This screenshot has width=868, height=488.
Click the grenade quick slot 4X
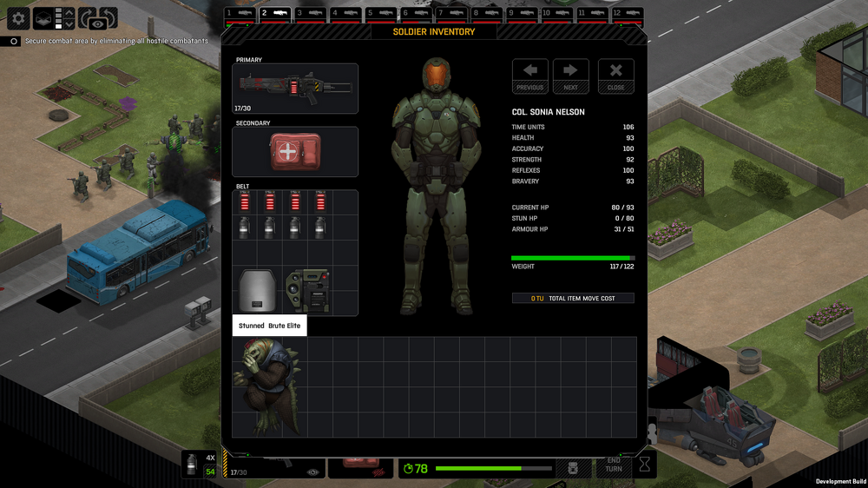[200, 465]
